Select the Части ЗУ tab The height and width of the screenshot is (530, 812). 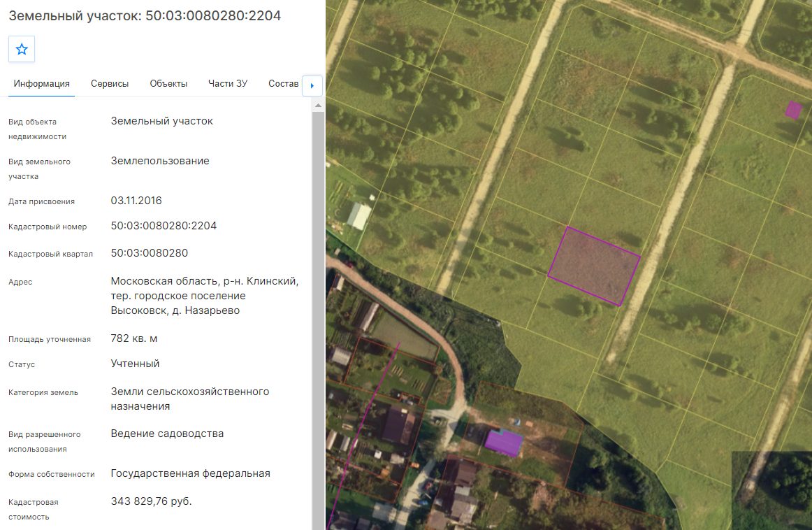coord(228,83)
